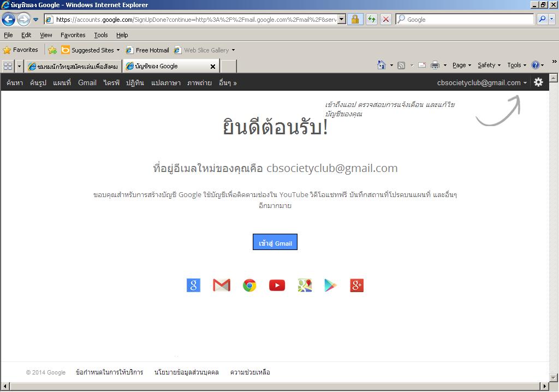Click ปฏิทิน in Google bar
559x392 pixels.
135,83
